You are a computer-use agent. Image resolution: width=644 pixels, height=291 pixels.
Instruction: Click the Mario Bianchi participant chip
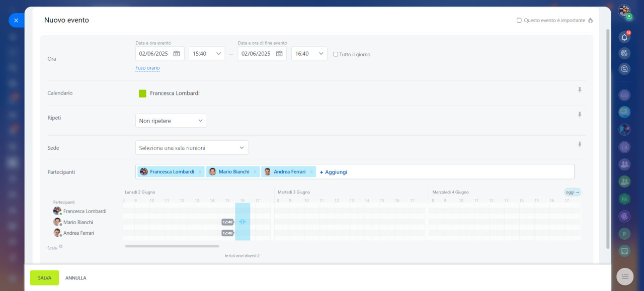click(x=234, y=172)
